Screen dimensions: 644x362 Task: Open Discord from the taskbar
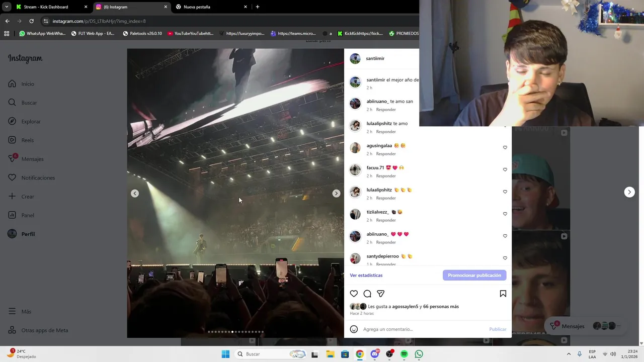375,354
